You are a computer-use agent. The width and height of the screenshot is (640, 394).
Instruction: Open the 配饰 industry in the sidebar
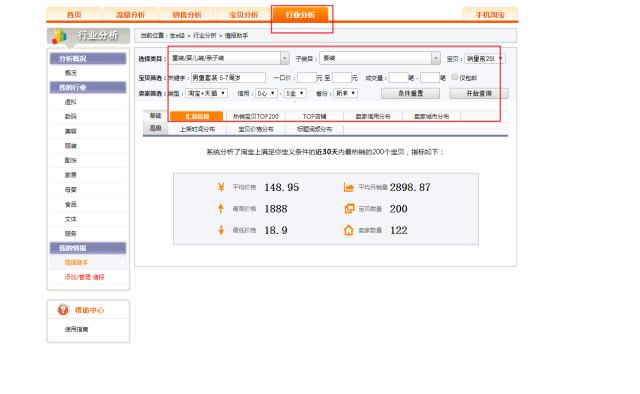71,160
